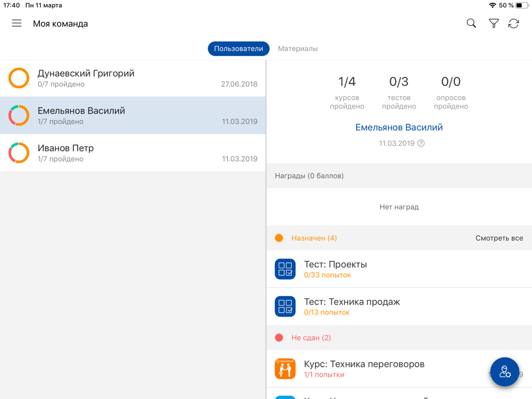Viewport: 532px width, 399px height.
Task: Open the filter funnel icon
Action: click(494, 23)
